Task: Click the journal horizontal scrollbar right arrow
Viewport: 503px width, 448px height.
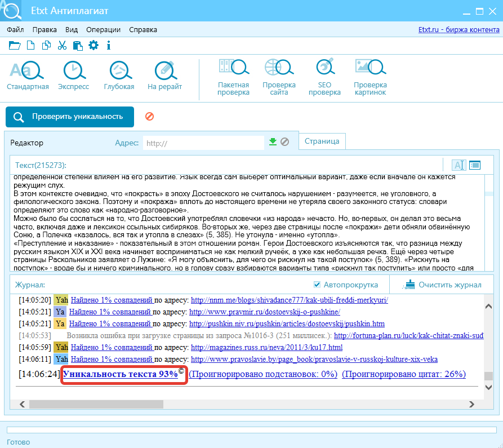Action: point(471,405)
